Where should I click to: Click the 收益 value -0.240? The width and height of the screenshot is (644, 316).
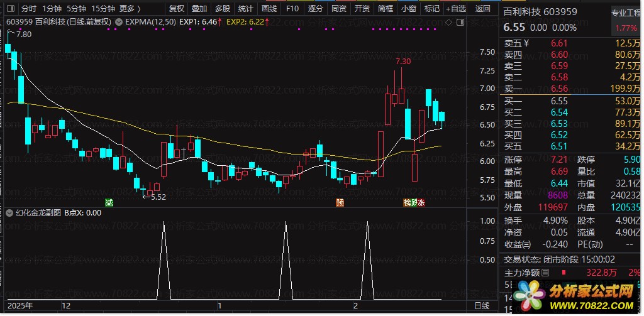coord(555,244)
